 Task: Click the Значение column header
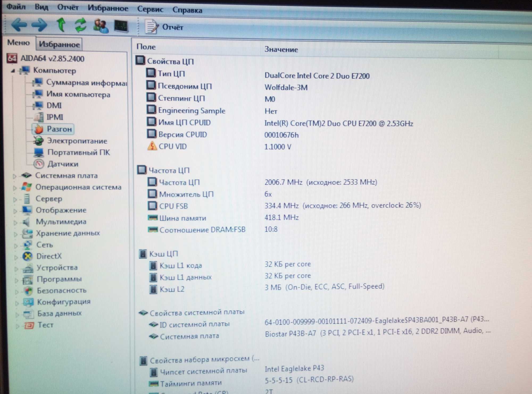[281, 49]
